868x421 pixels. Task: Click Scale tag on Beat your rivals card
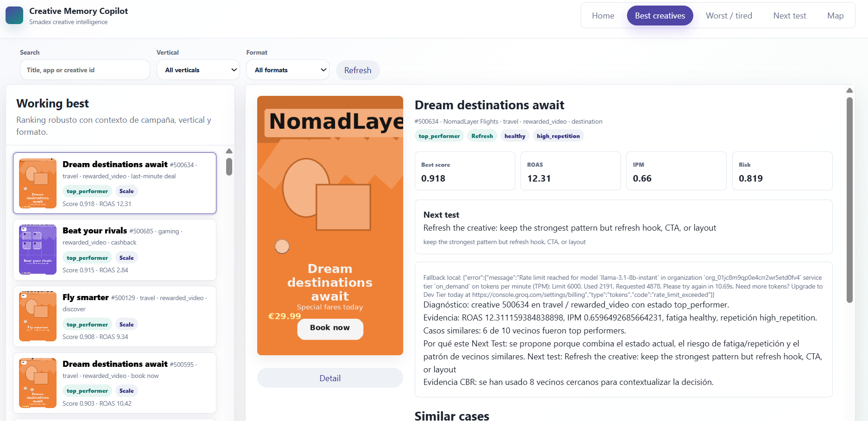click(x=127, y=258)
